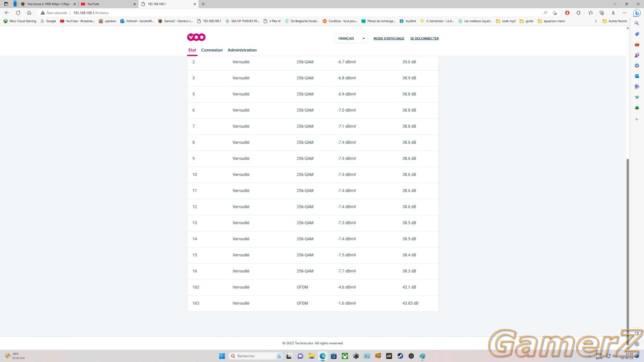
Task: Open Edge settings and more menu
Action: coord(624,12)
